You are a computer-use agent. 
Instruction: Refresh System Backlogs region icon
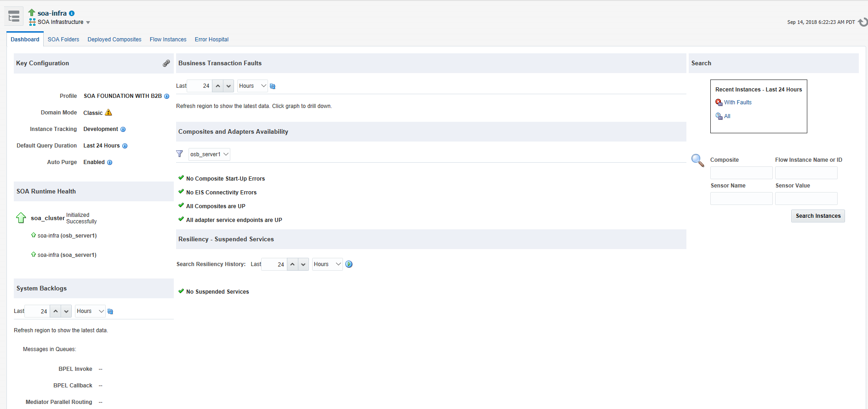[x=110, y=312]
